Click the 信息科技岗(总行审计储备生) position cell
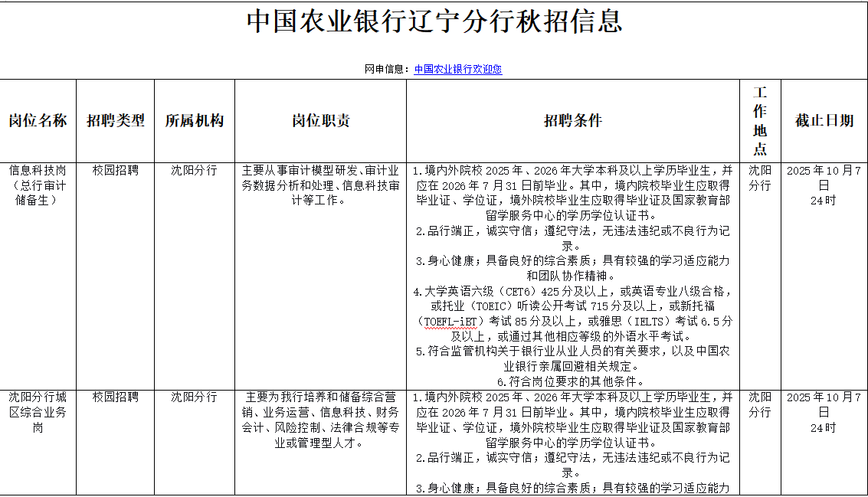Viewport: 868px width, 497px height. (38, 185)
